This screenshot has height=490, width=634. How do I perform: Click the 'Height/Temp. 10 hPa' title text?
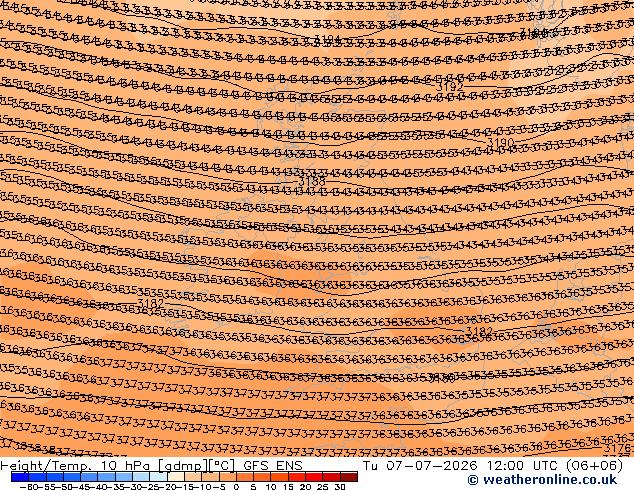coord(75,466)
